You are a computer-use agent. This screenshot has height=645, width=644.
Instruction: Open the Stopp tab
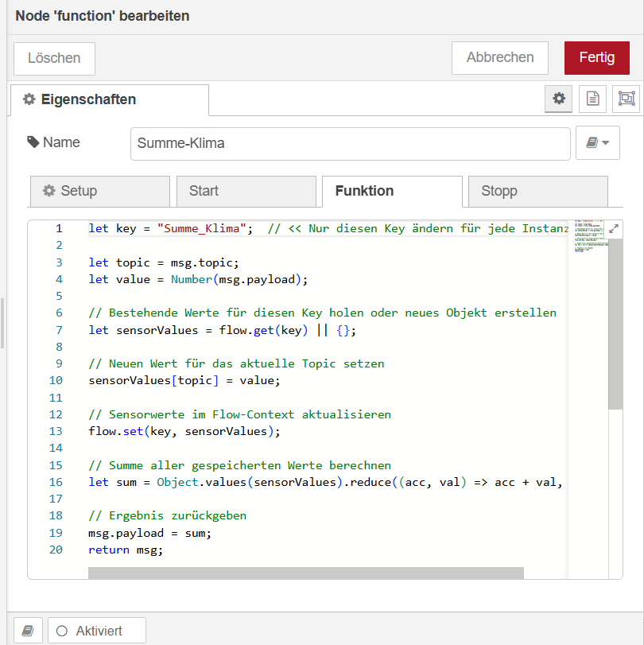point(537,191)
